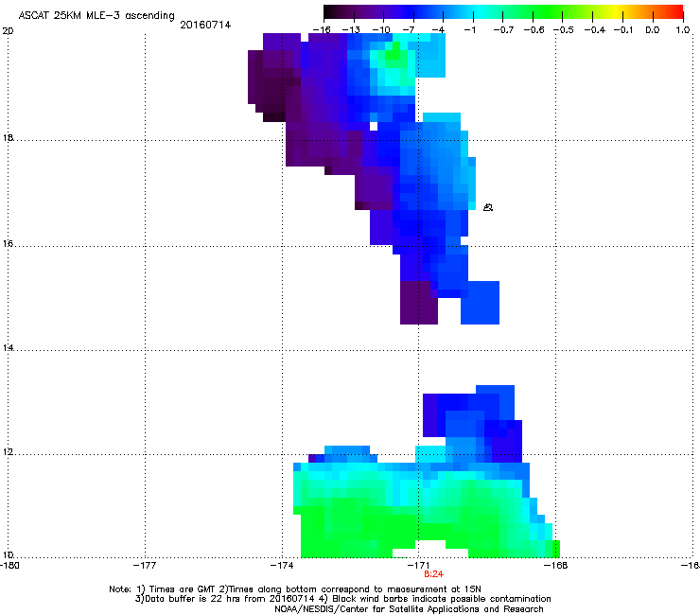Viewport: 700px width, 615px height.
Task: Click the credit line 'NOAA/NESDIS/Center for Satellite Applications and Research'
Action: 409,609
